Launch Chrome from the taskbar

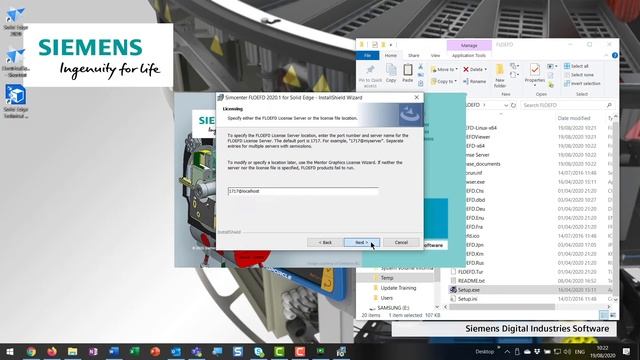click(31, 351)
